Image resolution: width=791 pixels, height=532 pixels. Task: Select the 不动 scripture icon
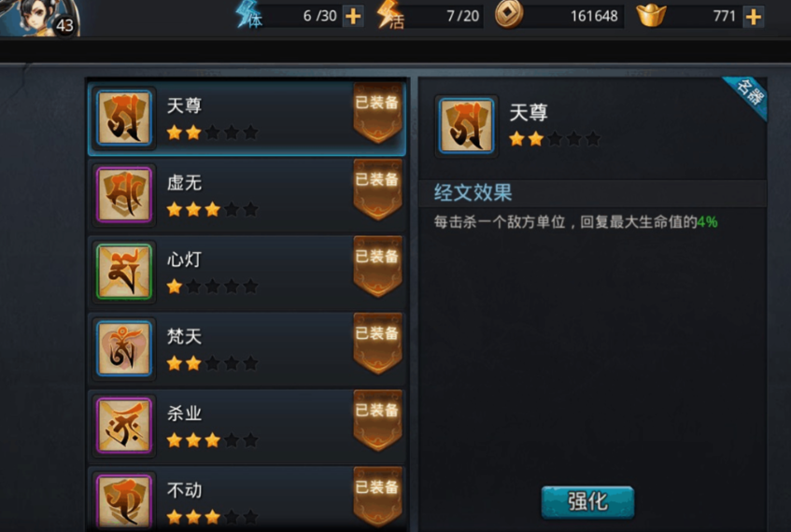coord(124,501)
